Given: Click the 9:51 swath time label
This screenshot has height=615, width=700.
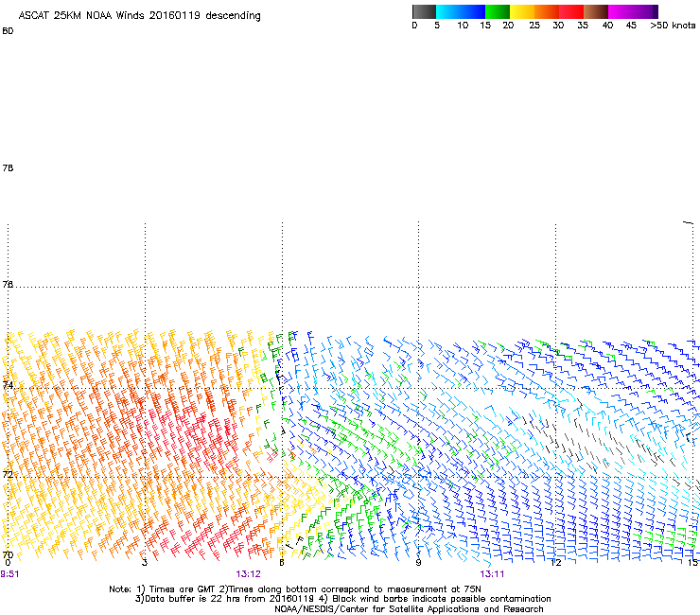Looking at the screenshot, I should click(9, 574).
